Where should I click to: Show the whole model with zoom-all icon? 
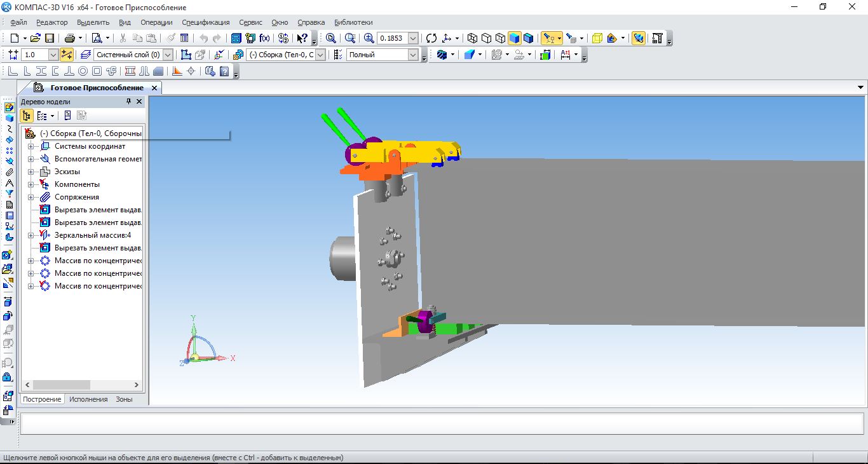(330, 38)
